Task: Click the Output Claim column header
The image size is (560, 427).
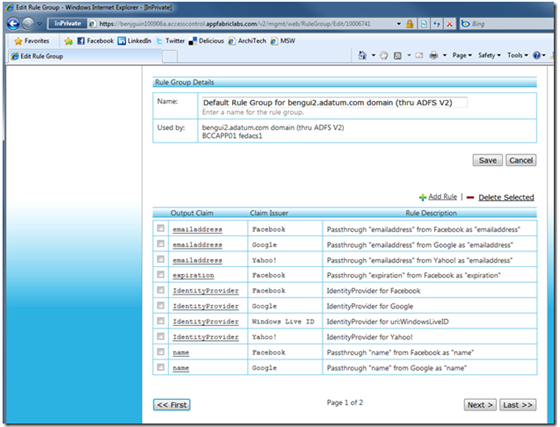Action: pos(192,213)
